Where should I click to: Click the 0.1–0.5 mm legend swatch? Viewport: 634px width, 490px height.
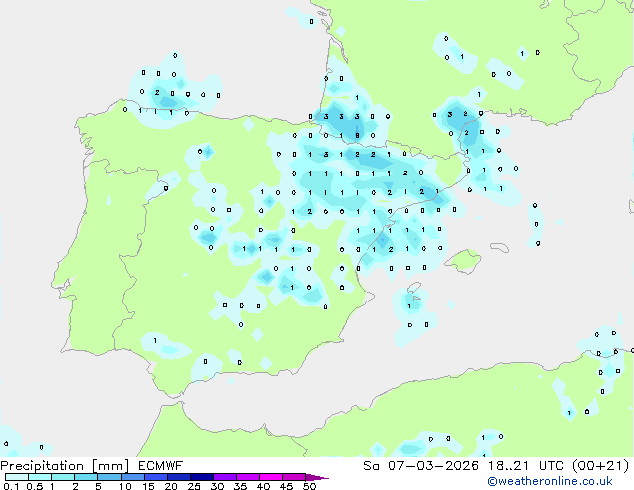coord(17,477)
